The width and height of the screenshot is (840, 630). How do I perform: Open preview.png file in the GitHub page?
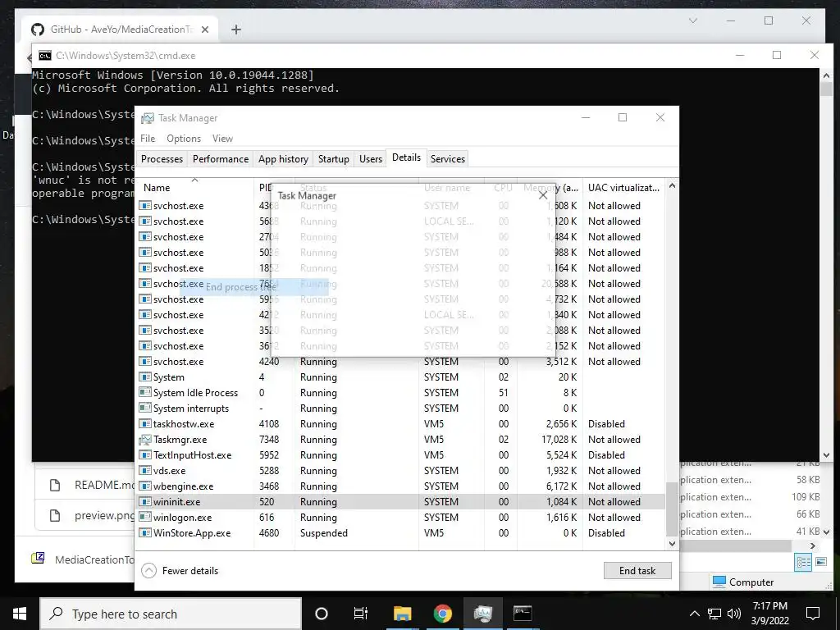pos(104,515)
